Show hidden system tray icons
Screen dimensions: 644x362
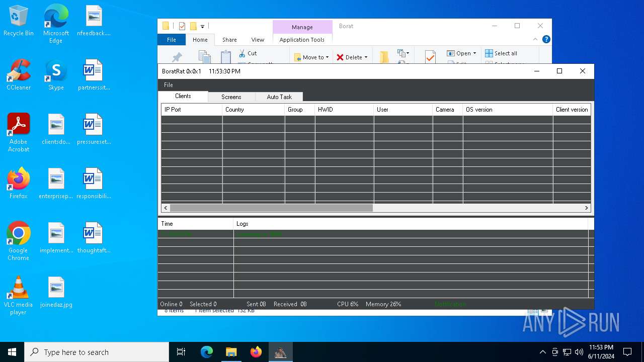[542, 352]
